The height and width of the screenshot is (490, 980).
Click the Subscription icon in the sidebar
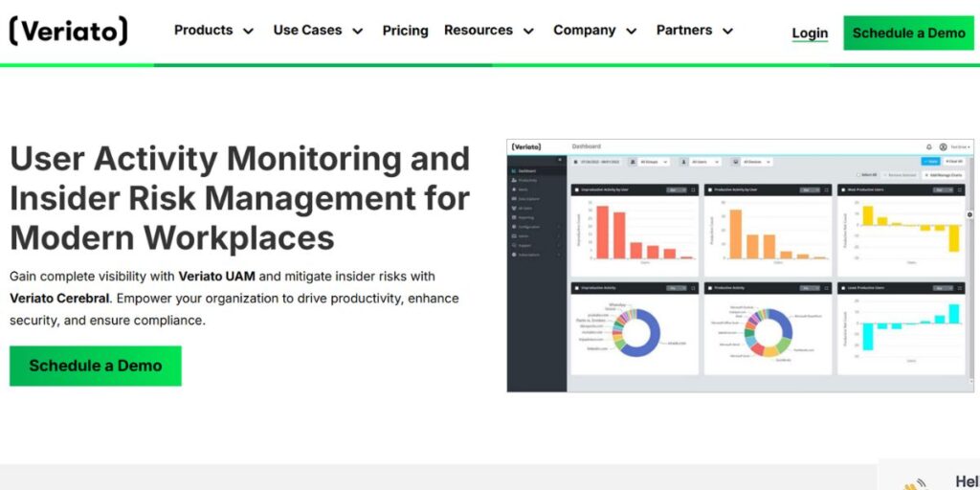[513, 255]
